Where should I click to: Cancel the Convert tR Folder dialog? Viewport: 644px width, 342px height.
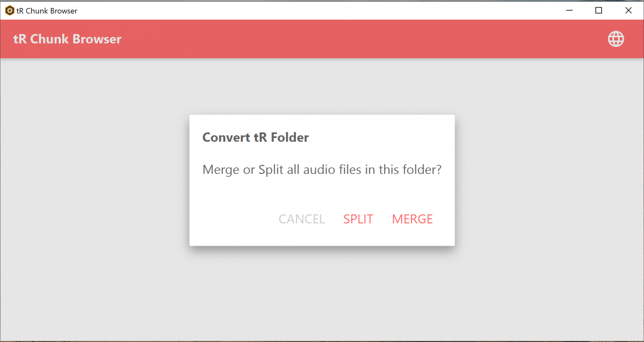point(301,219)
